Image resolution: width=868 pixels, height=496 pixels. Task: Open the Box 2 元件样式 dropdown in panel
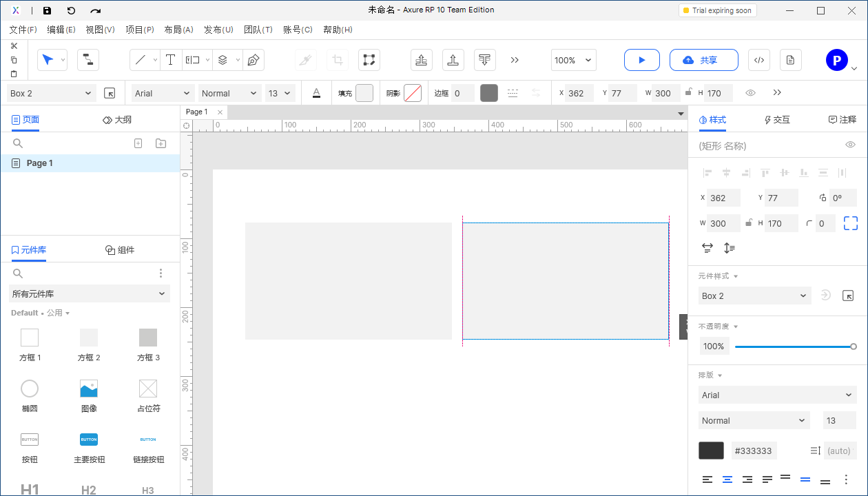tap(755, 296)
